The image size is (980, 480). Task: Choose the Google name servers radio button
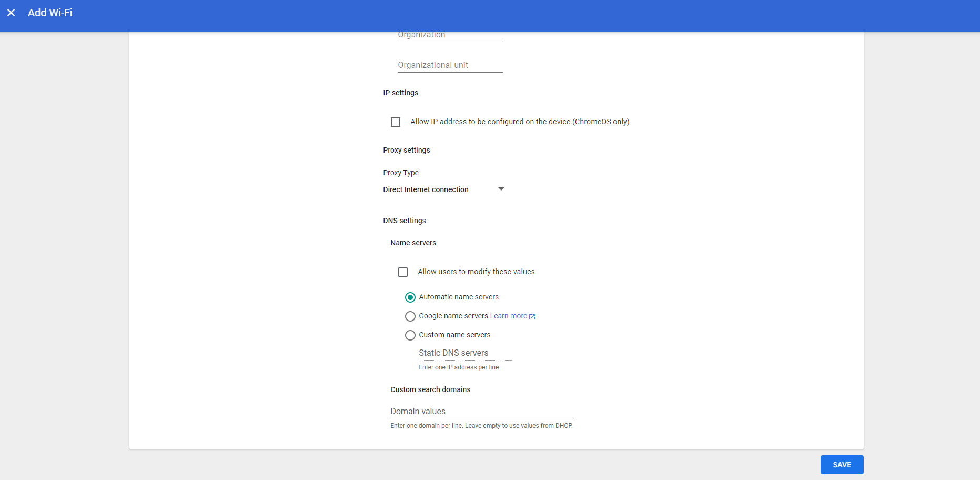coord(410,316)
